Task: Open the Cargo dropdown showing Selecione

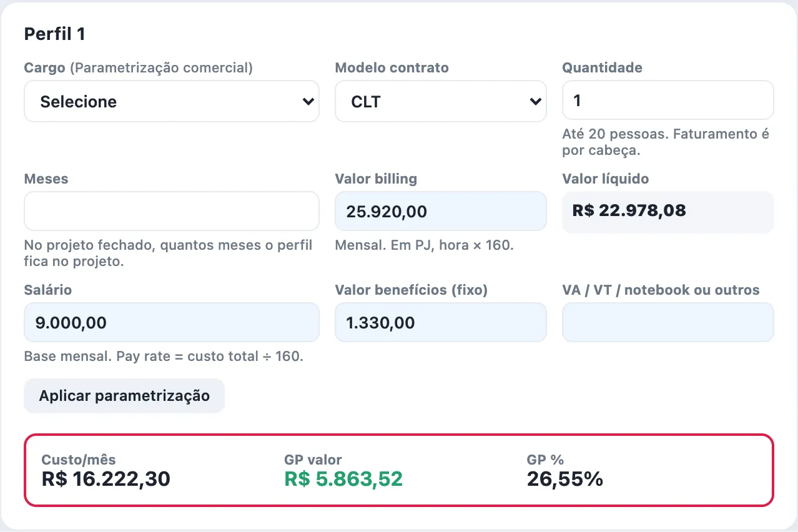Action: coord(172,101)
